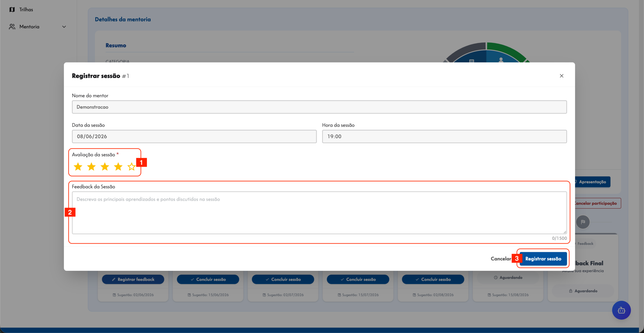Click Concluir sessão above Sugestão 15/07/2026
The height and width of the screenshot is (333, 644).
[358, 279]
